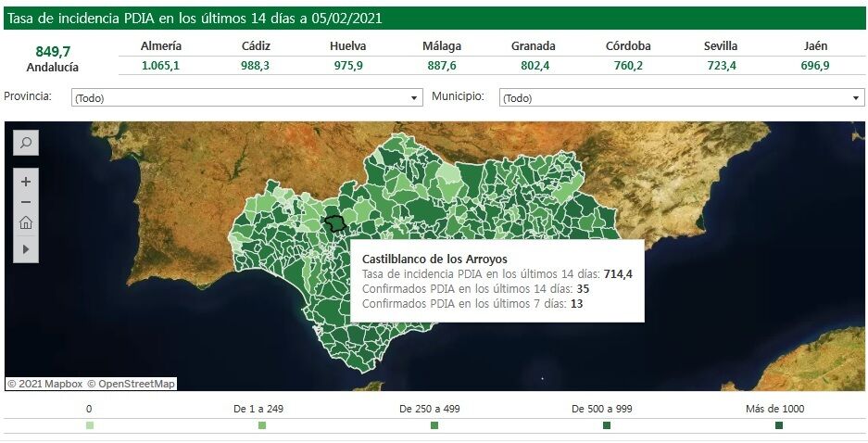868x443 pixels.
Task: Select the 'De 250 a 499' legend swatch
Action: pyautogui.click(x=434, y=425)
